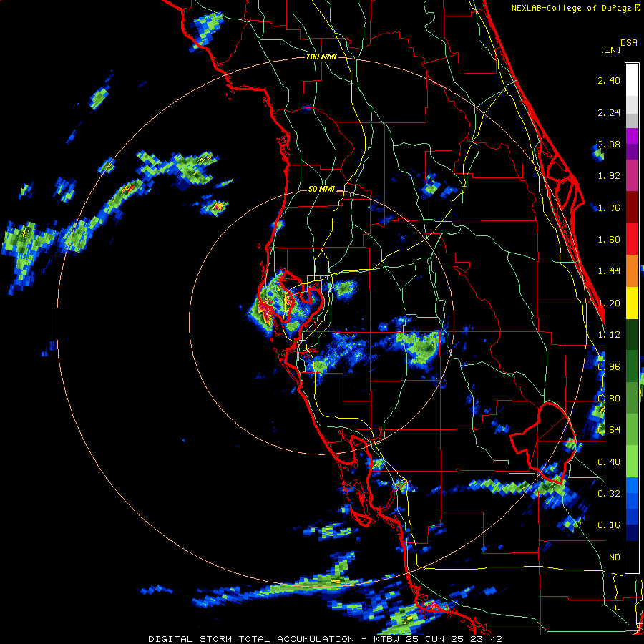Click the 0.48 legend value
644x644 pixels.
[609, 462]
